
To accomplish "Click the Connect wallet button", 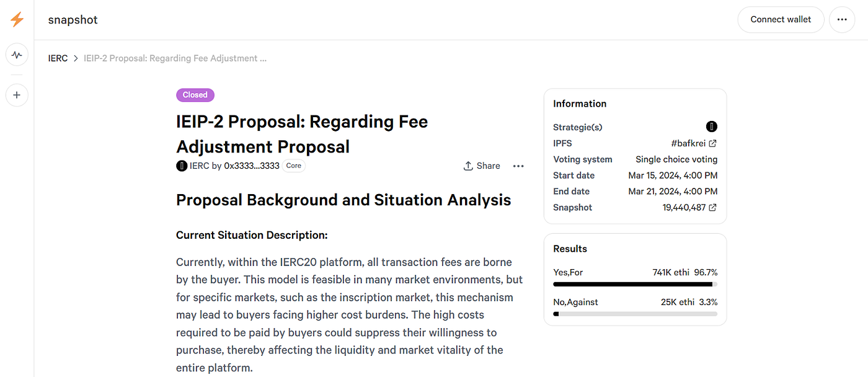I will pos(781,20).
